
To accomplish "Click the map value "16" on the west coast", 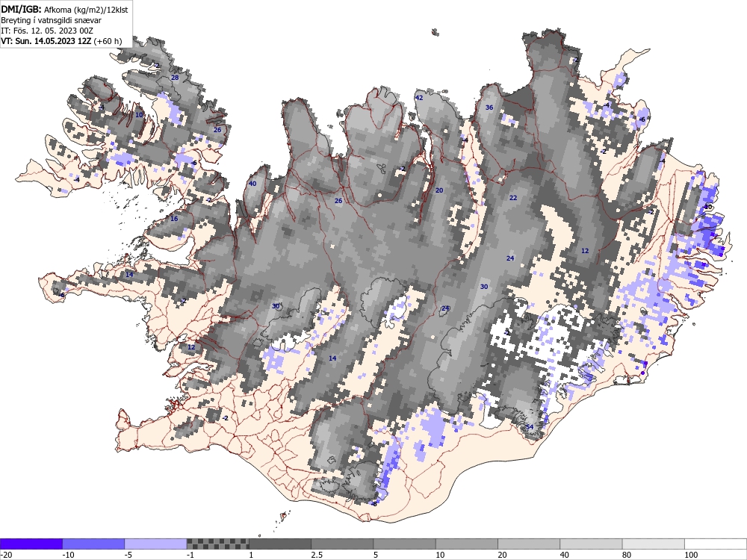I will pyautogui.click(x=174, y=219).
